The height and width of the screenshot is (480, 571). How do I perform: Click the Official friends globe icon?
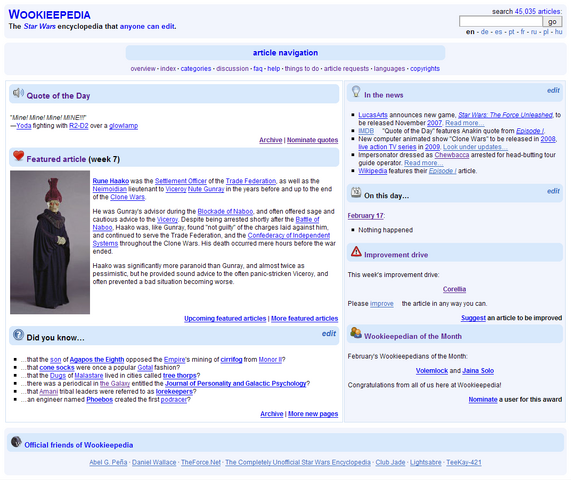point(16,441)
